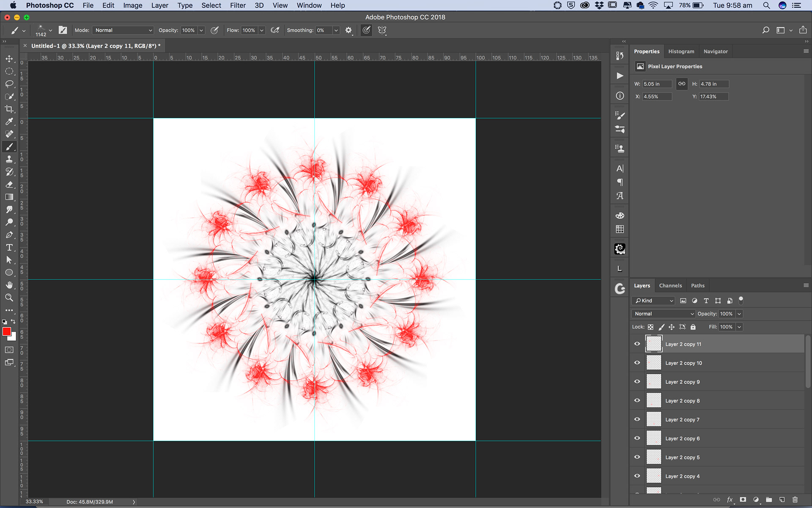Pick the Horizontal Type tool
812x508 pixels.
(x=9, y=248)
